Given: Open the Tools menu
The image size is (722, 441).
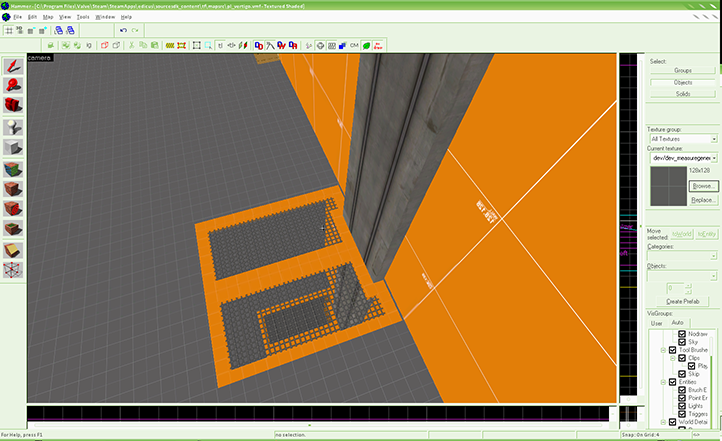Looking at the screenshot, I should (83, 17).
